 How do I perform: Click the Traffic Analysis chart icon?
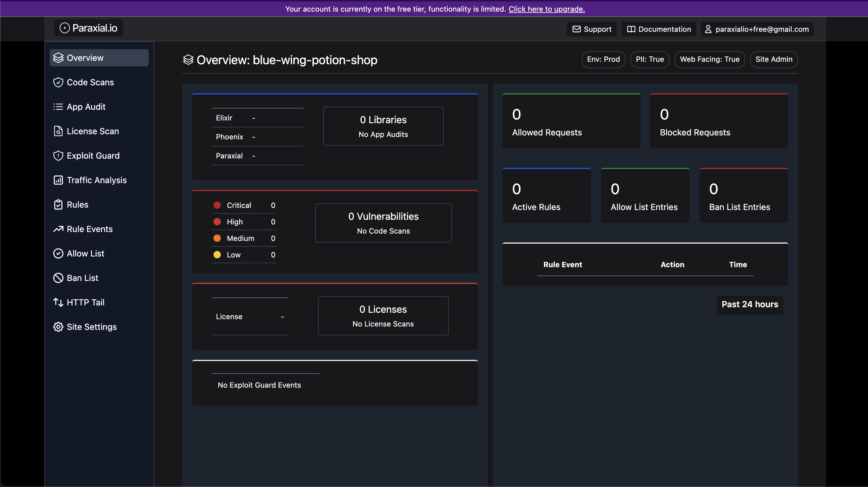point(58,180)
